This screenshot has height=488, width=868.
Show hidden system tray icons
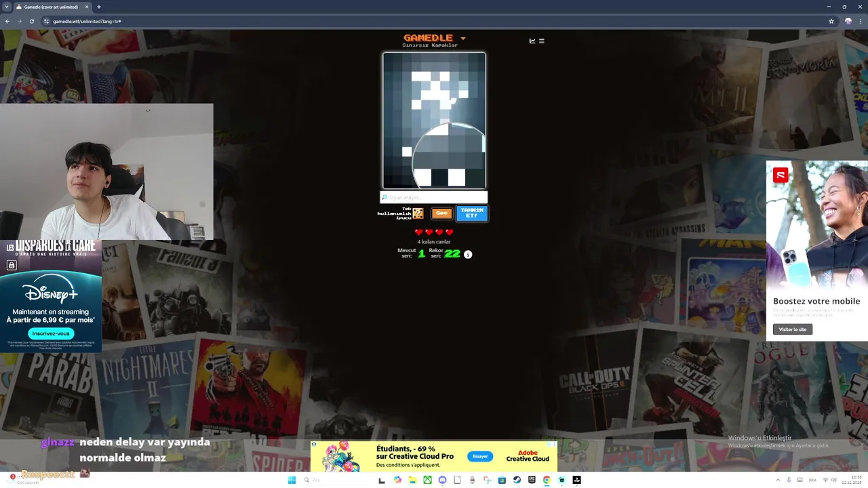778,480
